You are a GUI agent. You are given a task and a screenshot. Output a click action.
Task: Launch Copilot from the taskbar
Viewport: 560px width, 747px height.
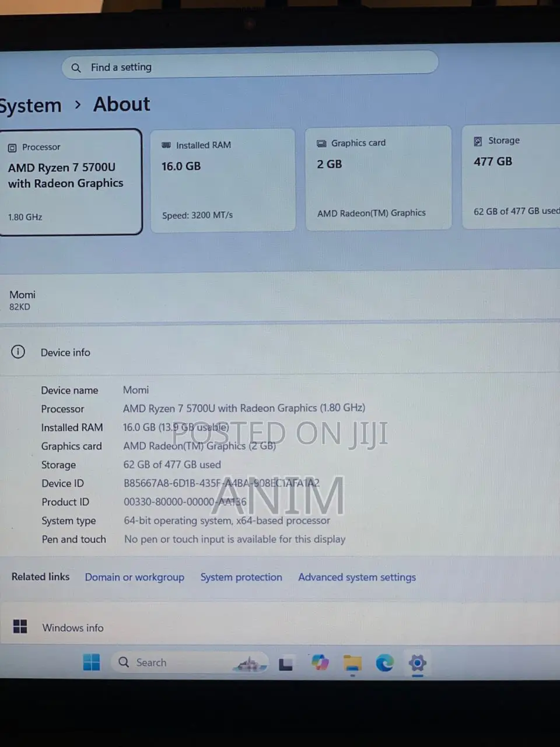320,662
